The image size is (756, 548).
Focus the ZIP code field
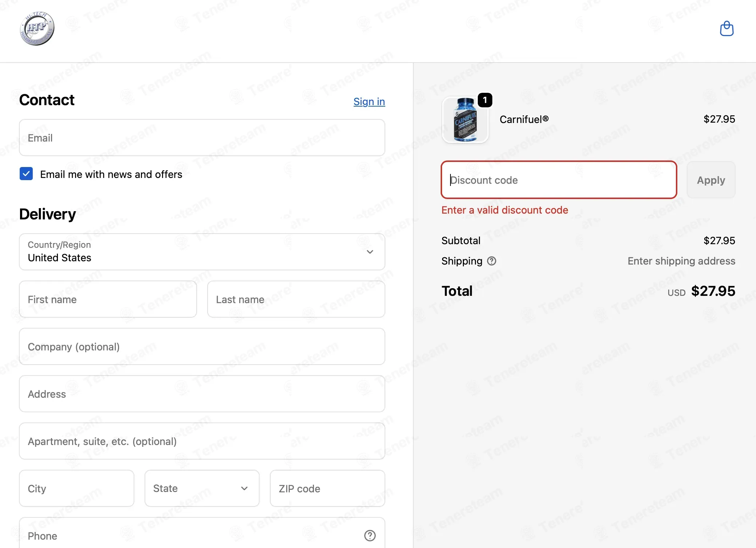click(x=327, y=488)
